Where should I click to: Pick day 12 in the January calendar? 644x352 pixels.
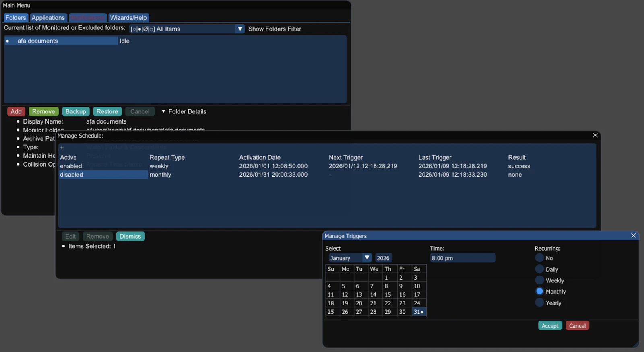347,295
